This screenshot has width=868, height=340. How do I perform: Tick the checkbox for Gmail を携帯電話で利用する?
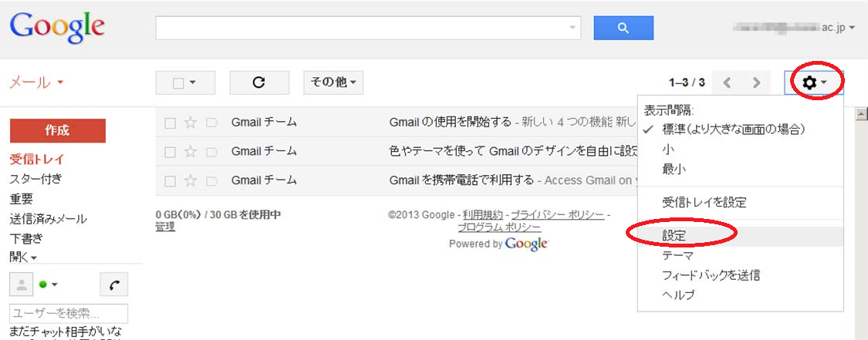(x=170, y=180)
